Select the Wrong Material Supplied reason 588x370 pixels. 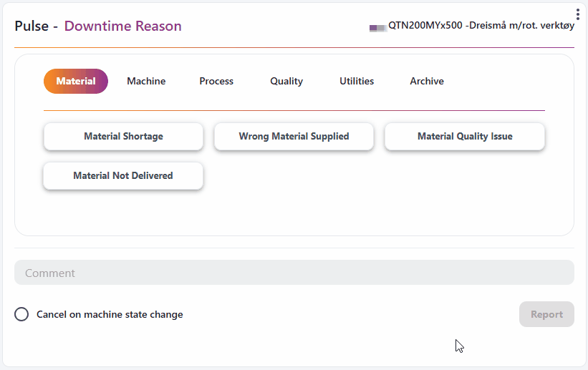pyautogui.click(x=294, y=137)
